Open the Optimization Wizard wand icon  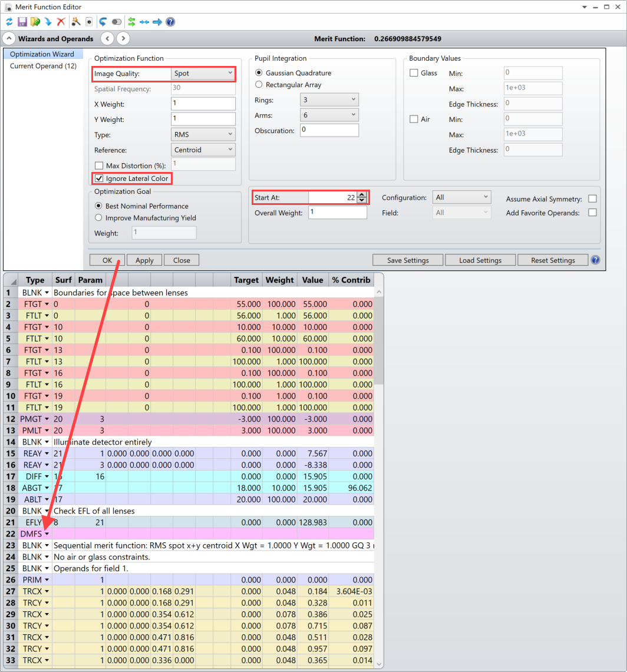pos(76,22)
